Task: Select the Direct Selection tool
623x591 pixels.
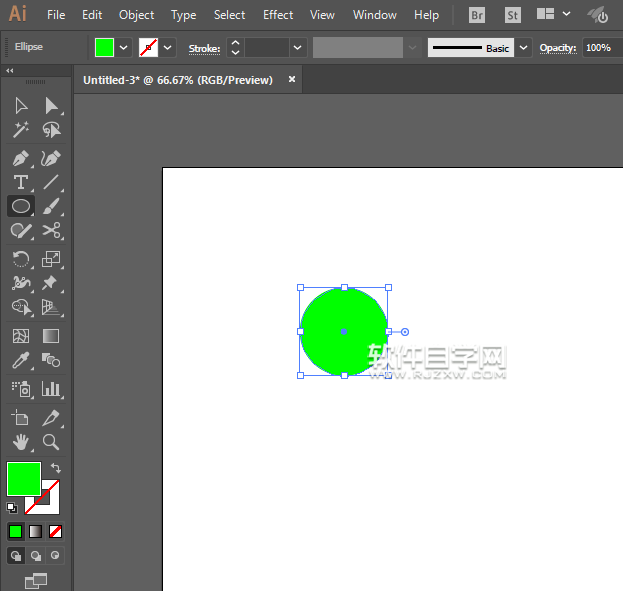Action: coord(51,106)
